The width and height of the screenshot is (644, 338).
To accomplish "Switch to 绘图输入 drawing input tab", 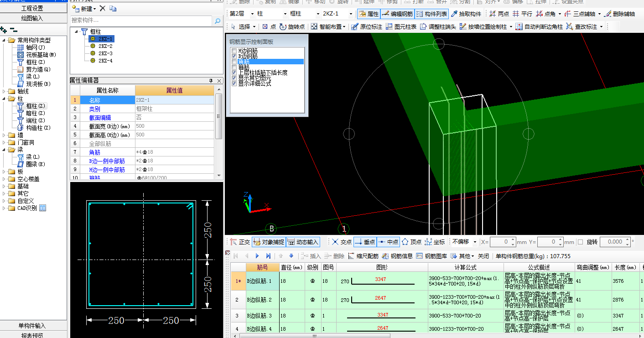I will click(x=32, y=18).
